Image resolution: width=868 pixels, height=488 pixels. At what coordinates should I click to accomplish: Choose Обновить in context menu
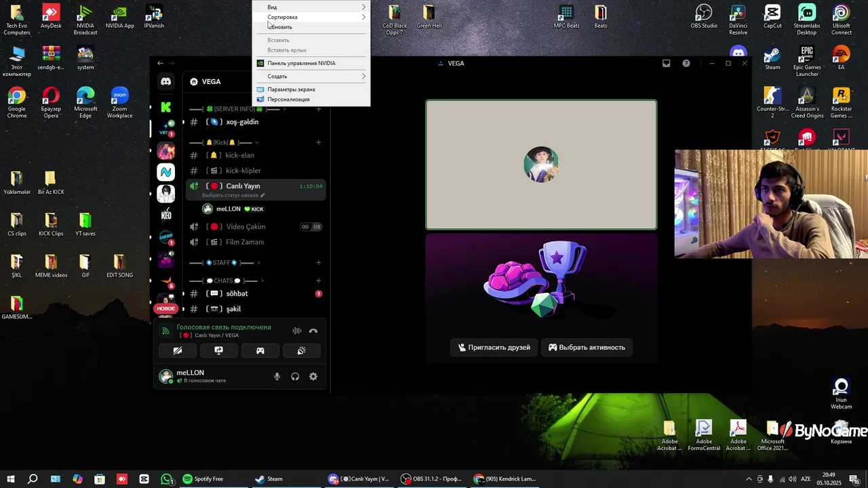point(311,27)
